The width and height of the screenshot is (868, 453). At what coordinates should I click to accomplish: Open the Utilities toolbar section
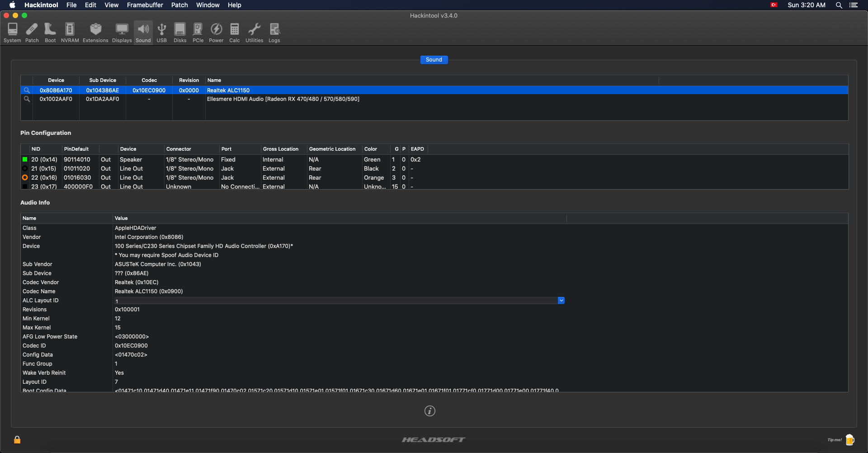click(x=254, y=32)
